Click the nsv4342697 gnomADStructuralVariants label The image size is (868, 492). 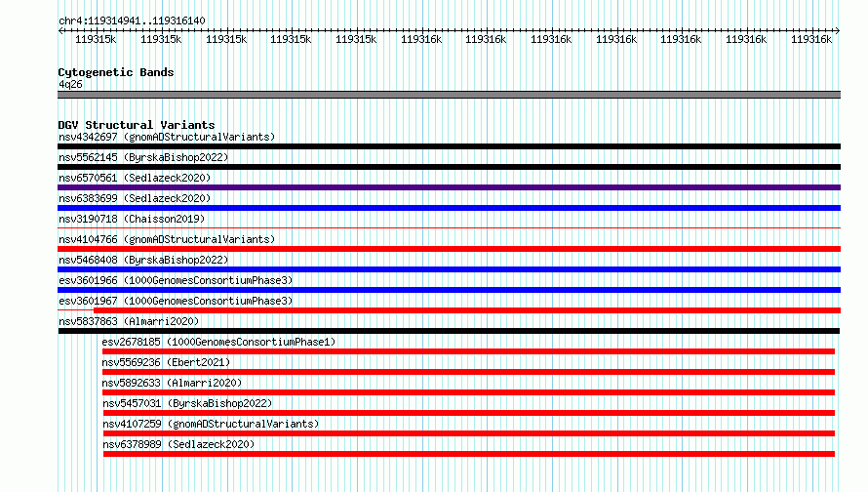tap(167, 137)
